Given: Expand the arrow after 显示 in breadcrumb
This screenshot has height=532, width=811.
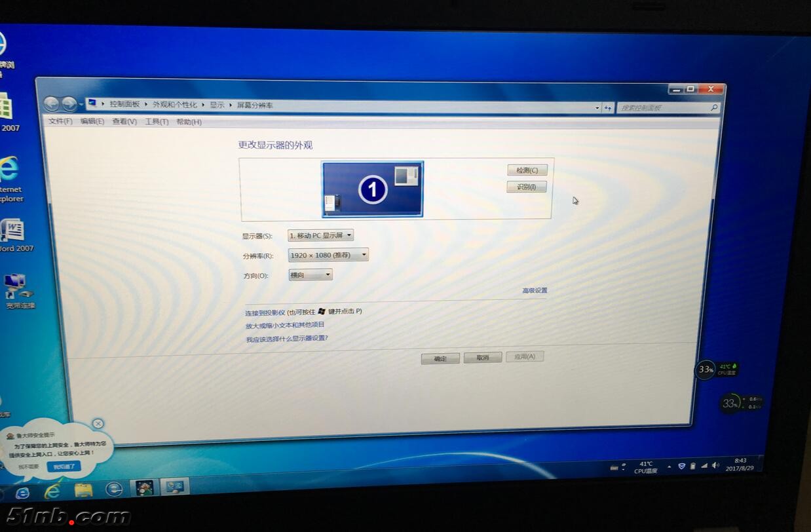Looking at the screenshot, I should point(231,105).
